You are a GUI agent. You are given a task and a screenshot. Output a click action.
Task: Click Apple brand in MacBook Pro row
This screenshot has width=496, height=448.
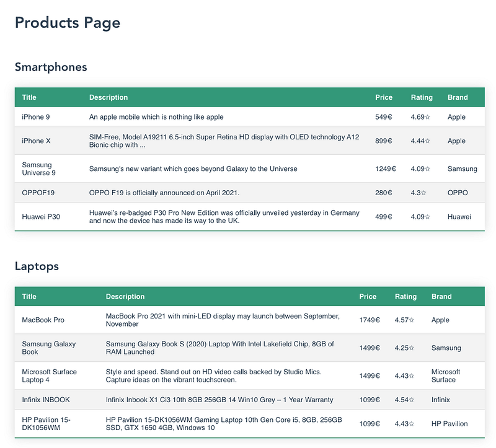pyautogui.click(x=440, y=320)
